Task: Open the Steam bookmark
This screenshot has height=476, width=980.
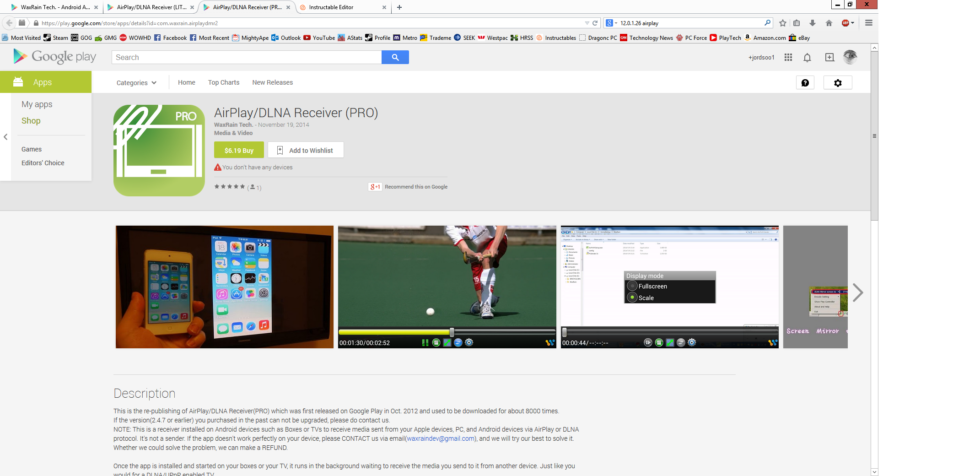Action: click(x=56, y=38)
